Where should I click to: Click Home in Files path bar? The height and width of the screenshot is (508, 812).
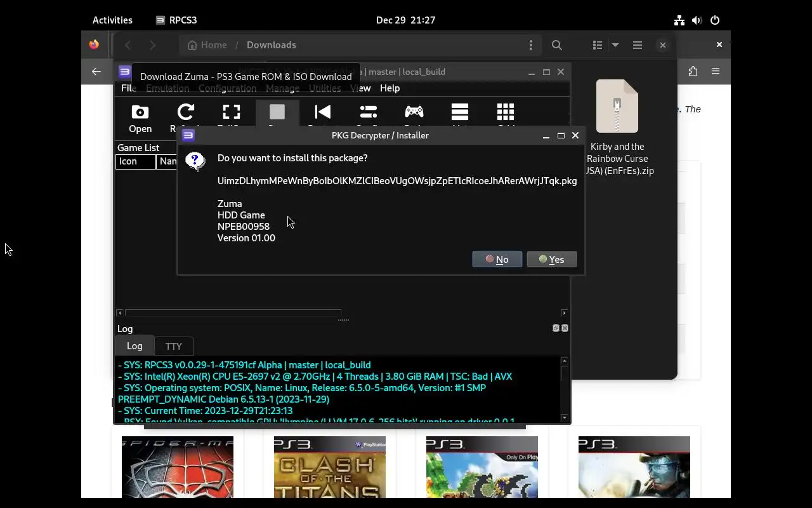(x=207, y=45)
